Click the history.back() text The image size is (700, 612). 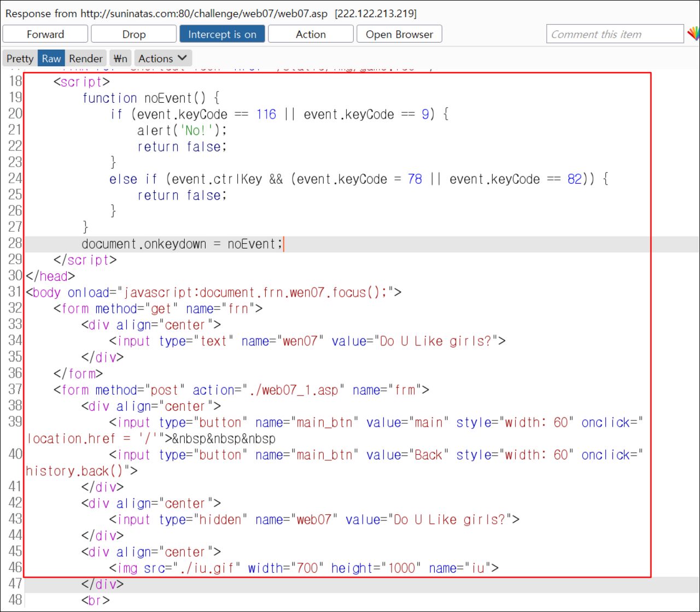click(75, 471)
